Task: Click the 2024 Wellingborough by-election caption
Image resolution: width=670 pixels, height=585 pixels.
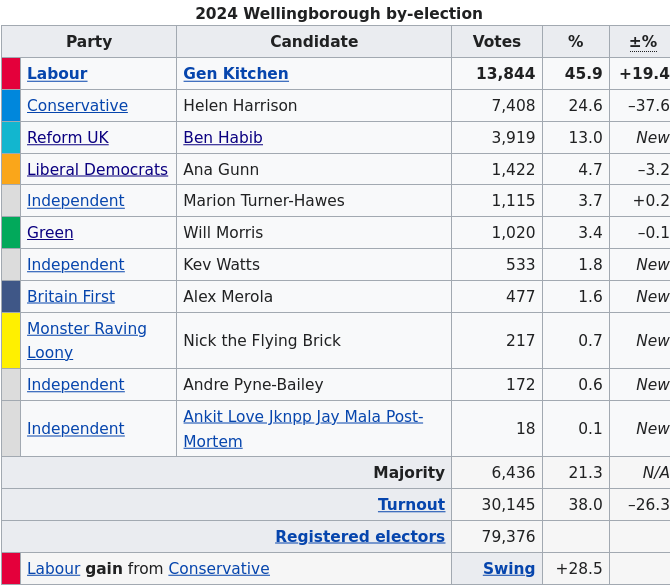Action: [x=339, y=13]
